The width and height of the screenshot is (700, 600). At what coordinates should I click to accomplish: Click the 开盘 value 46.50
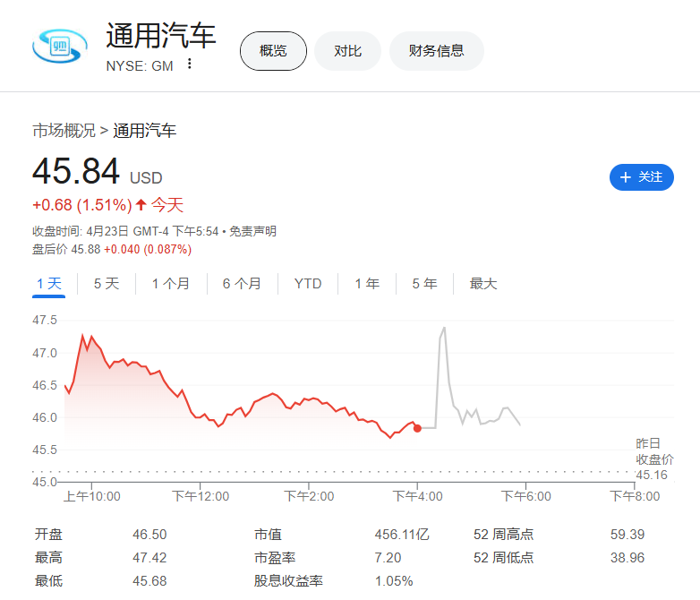pyautogui.click(x=149, y=535)
